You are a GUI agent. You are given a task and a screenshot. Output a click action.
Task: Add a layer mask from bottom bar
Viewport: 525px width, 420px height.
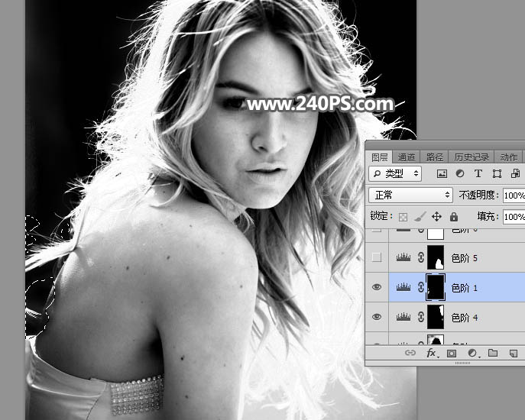[452, 354]
